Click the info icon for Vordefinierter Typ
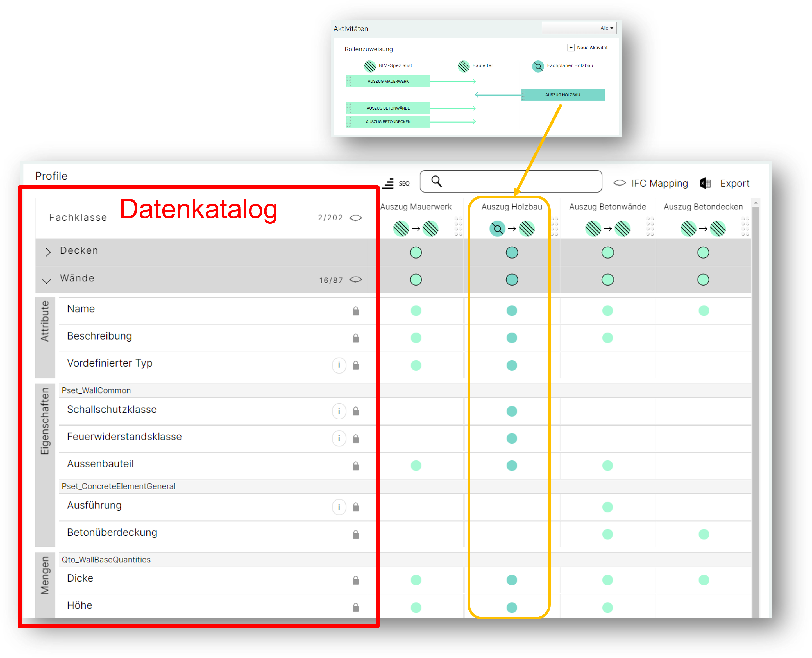Screen dimensions: 812x658 pos(339,365)
